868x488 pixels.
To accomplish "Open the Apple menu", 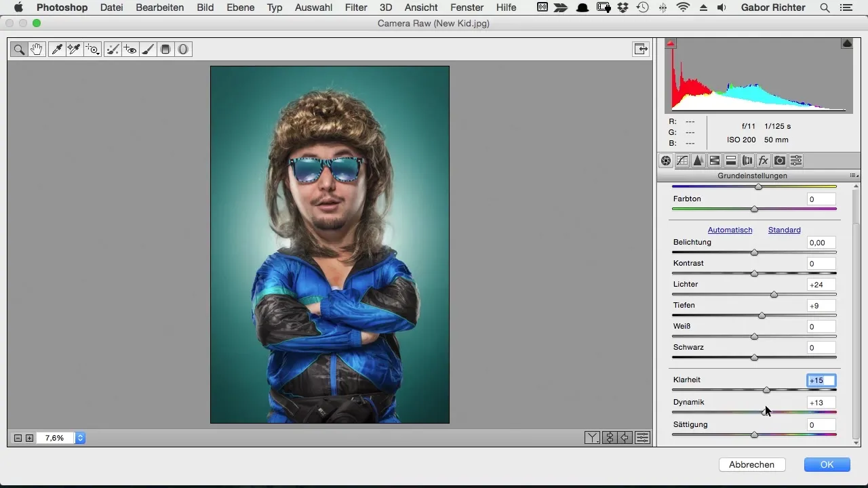I will coord(18,7).
